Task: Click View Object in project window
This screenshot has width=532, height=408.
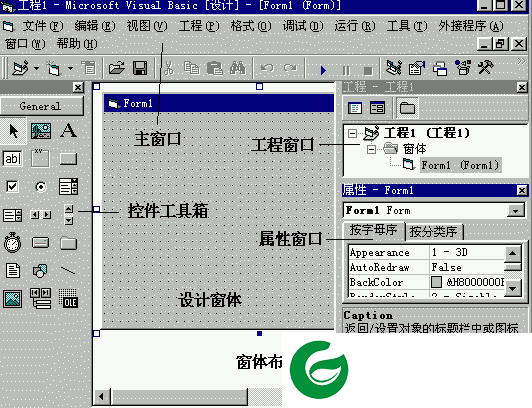Action: click(377, 108)
